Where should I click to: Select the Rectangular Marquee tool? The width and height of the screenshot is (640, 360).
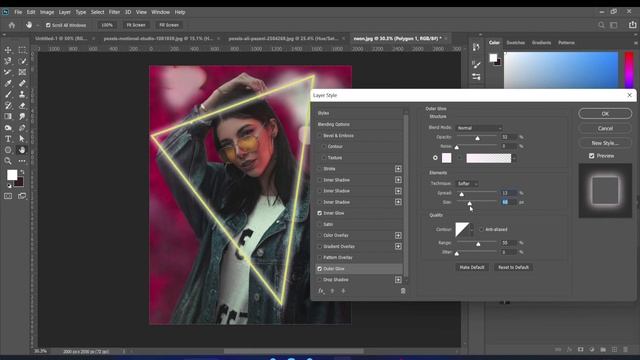coord(22,50)
